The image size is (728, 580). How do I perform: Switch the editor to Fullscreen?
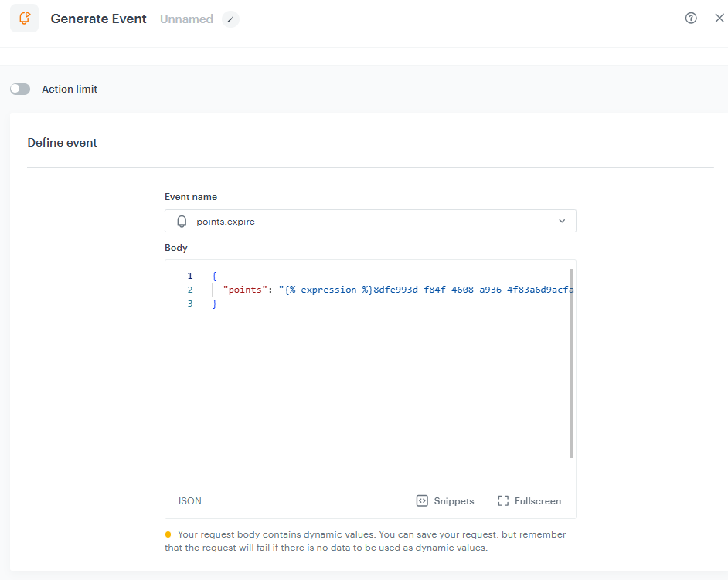pyautogui.click(x=536, y=500)
